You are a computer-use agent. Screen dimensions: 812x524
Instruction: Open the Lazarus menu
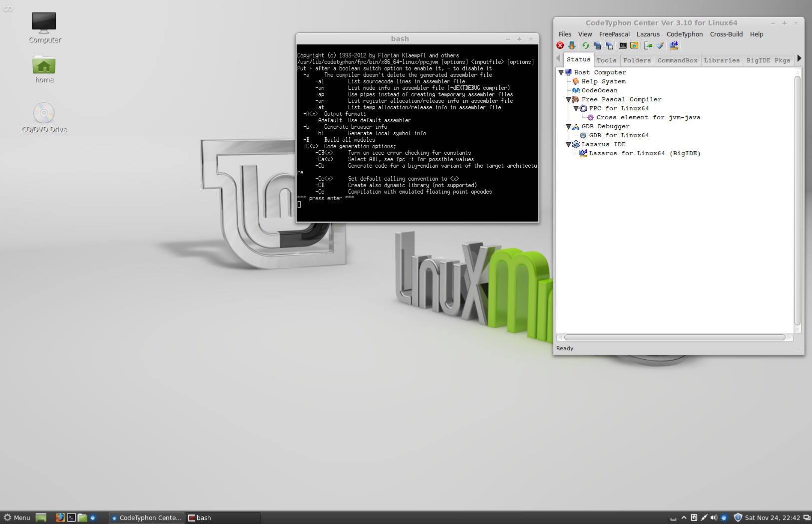pos(648,34)
